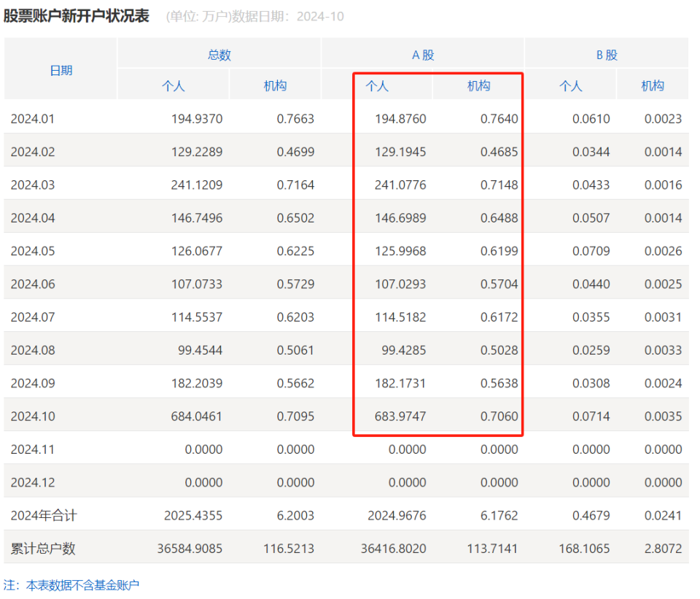Select the value 194.8760
Viewport: 700px width, 599px height.
[x=400, y=119]
